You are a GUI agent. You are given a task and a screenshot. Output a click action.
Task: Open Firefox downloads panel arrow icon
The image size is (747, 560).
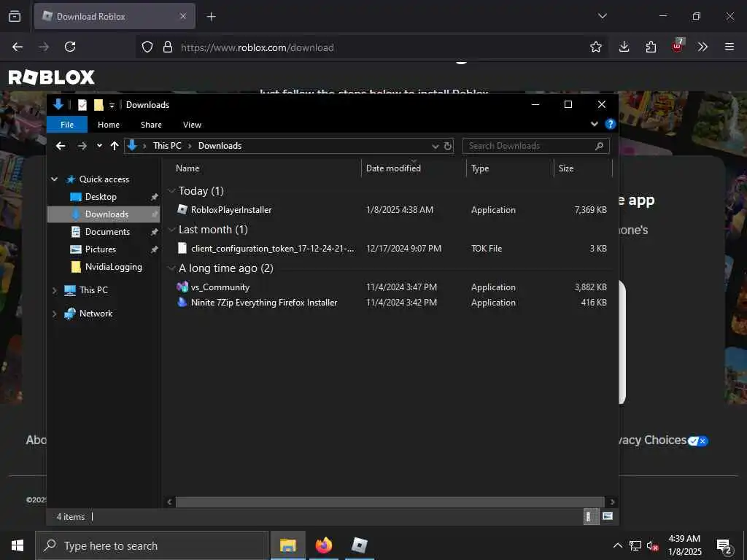[624, 47]
